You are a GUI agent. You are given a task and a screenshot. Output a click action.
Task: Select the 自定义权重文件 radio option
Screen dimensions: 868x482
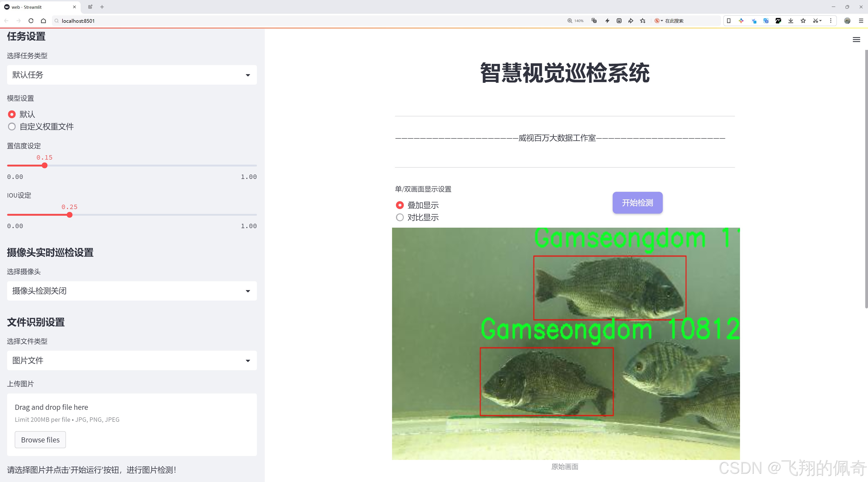[x=12, y=126]
